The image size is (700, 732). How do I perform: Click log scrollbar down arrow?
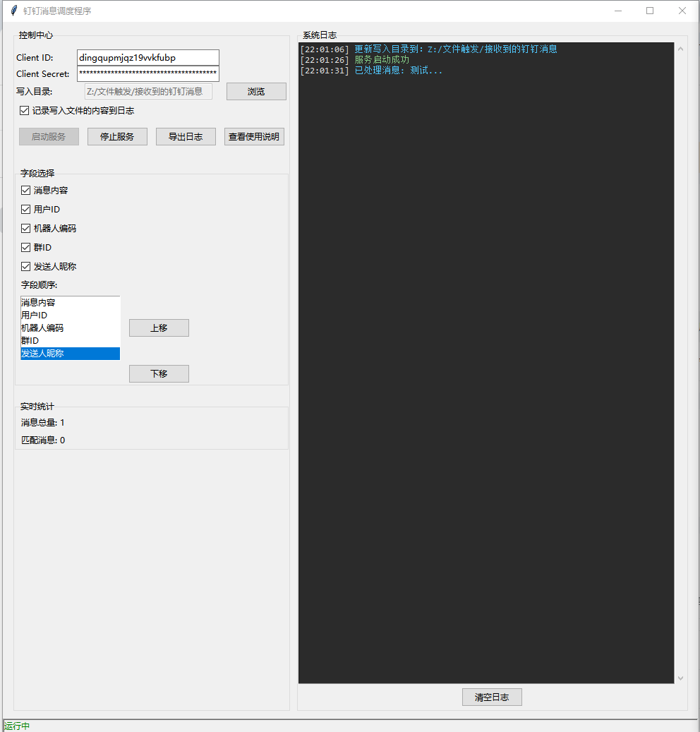coord(680,678)
